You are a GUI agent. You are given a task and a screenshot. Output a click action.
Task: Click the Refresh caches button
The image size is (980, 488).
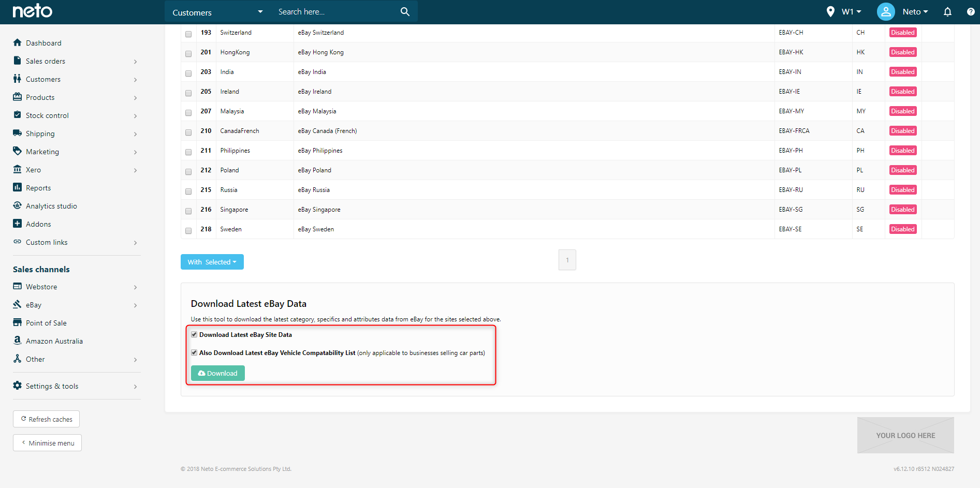coord(46,419)
